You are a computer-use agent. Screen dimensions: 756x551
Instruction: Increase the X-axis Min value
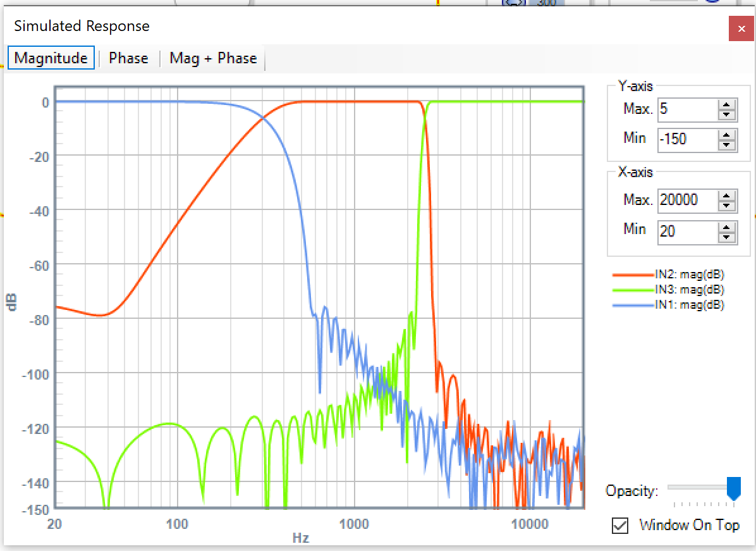point(726,226)
